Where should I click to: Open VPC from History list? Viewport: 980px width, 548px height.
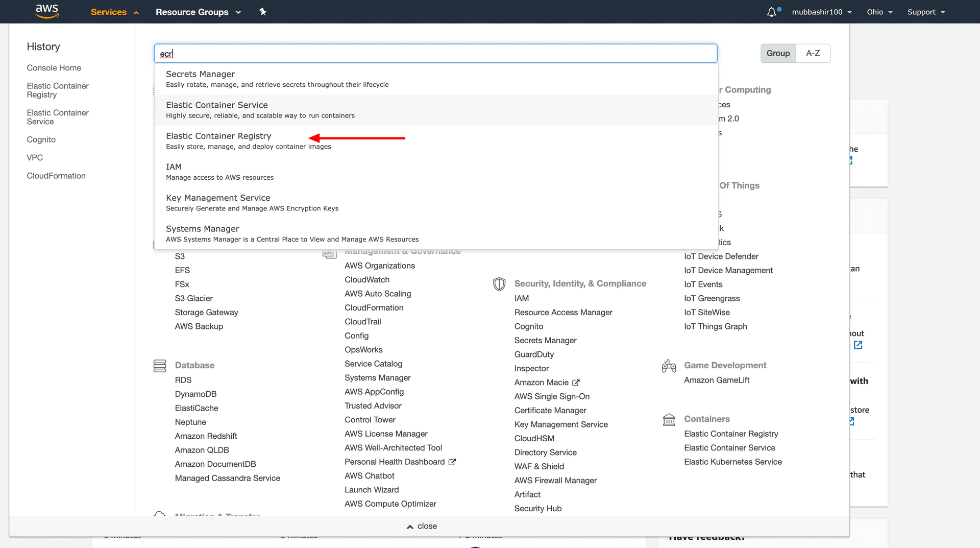35,158
